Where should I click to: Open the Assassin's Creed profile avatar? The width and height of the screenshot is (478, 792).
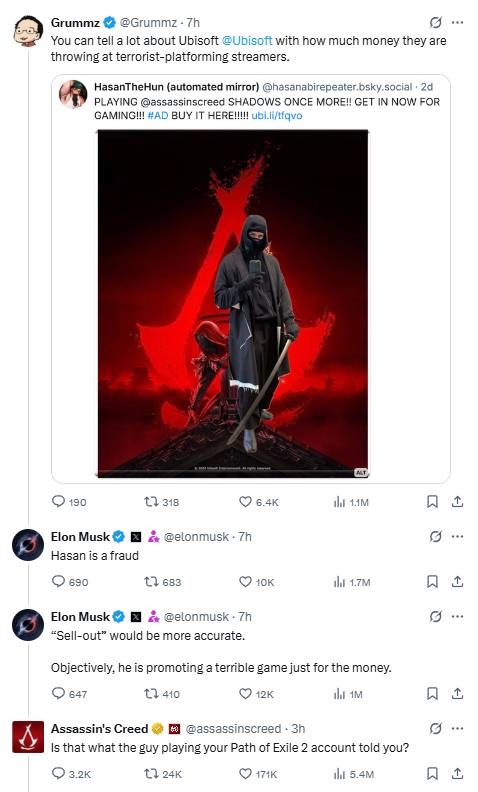pyautogui.click(x=28, y=737)
